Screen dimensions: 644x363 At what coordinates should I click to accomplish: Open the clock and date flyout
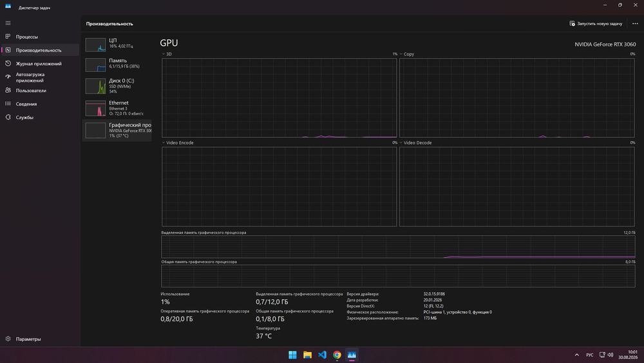[x=628, y=355]
